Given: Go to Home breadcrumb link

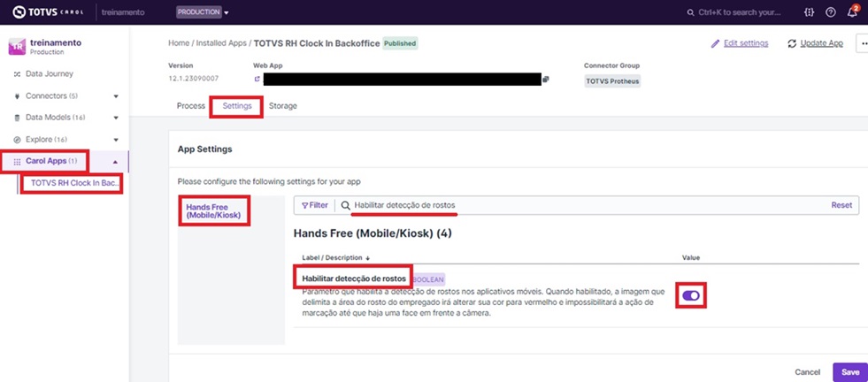Looking at the screenshot, I should (x=179, y=43).
